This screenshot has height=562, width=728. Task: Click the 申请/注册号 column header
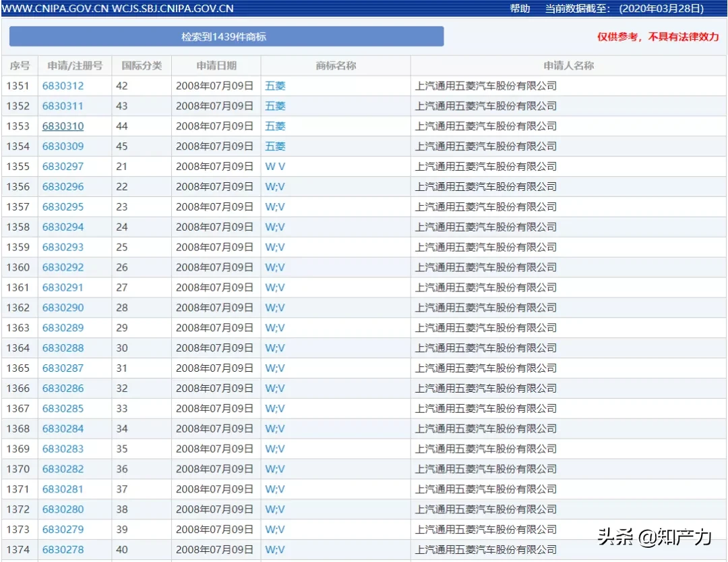pos(75,65)
